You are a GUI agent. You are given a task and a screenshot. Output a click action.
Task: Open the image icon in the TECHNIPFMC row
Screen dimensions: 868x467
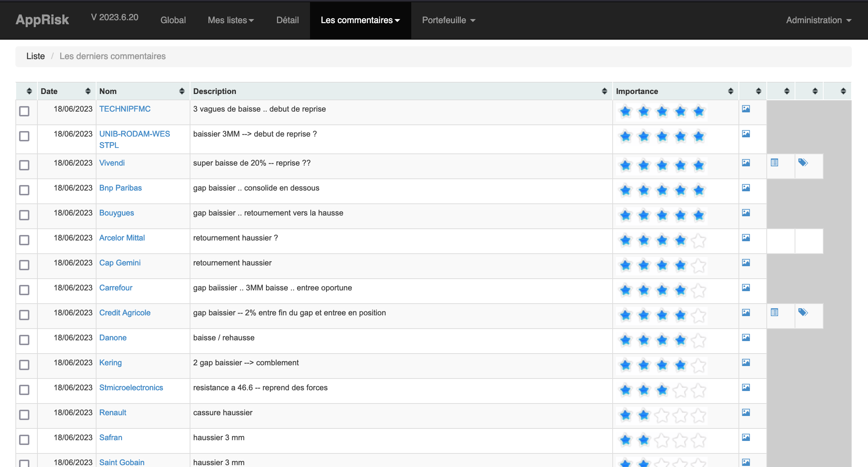(746, 109)
